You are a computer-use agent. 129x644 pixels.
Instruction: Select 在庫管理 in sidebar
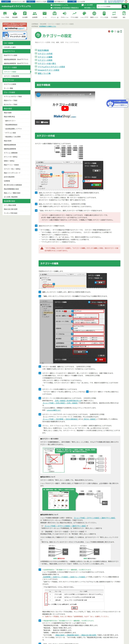point(17,181)
